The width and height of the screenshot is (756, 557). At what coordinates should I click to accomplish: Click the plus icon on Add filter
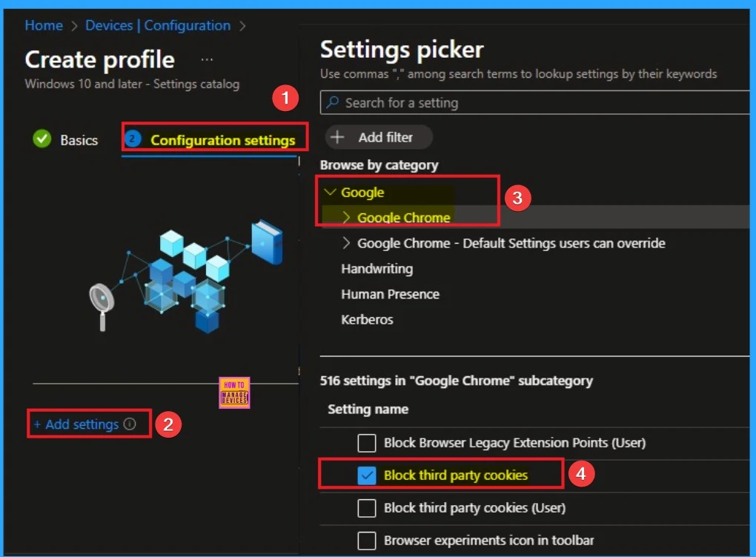(337, 137)
